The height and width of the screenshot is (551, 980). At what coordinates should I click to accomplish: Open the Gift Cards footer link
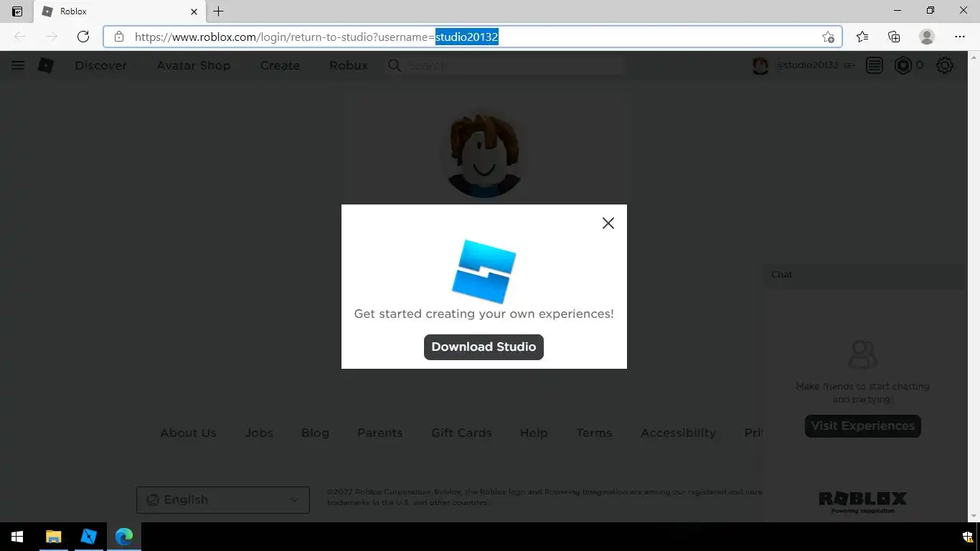point(461,433)
